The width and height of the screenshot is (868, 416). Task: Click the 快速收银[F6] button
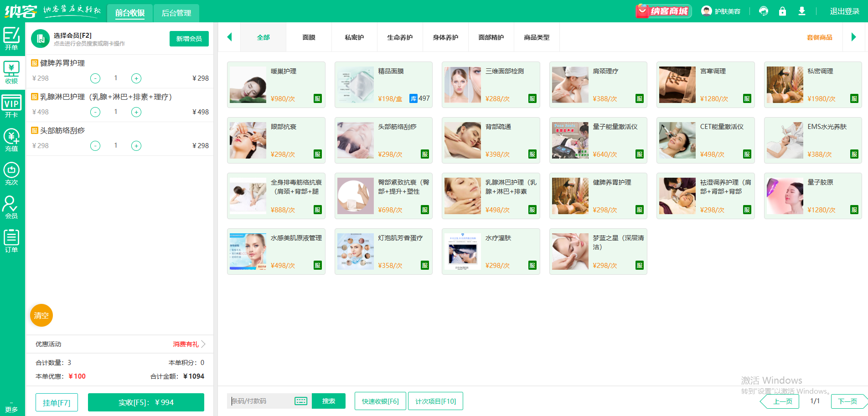[x=380, y=401]
